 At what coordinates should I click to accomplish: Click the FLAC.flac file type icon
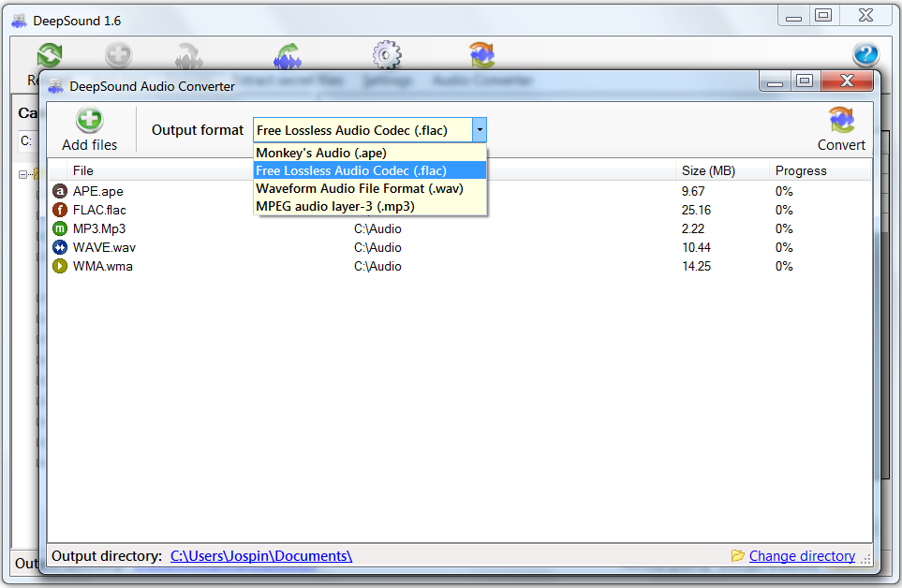[x=60, y=210]
